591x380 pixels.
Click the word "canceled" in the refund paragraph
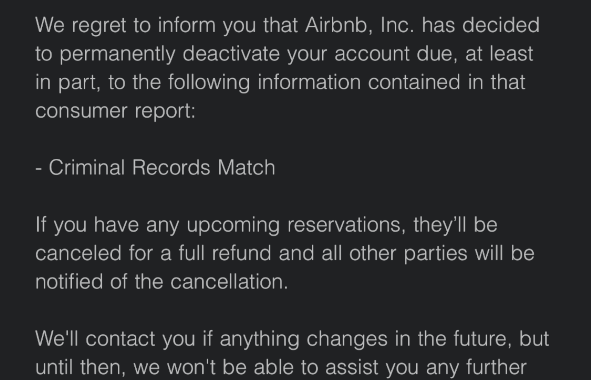click(78, 253)
